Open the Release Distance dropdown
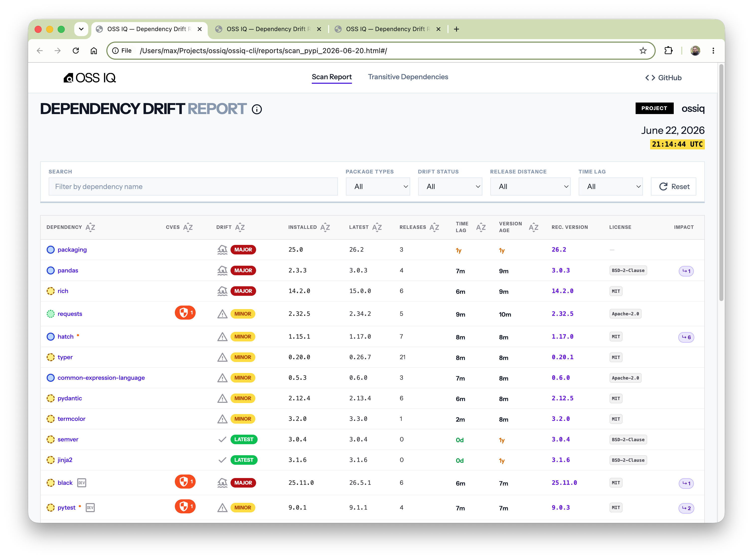Viewport: 753px width, 560px height. [x=530, y=186]
